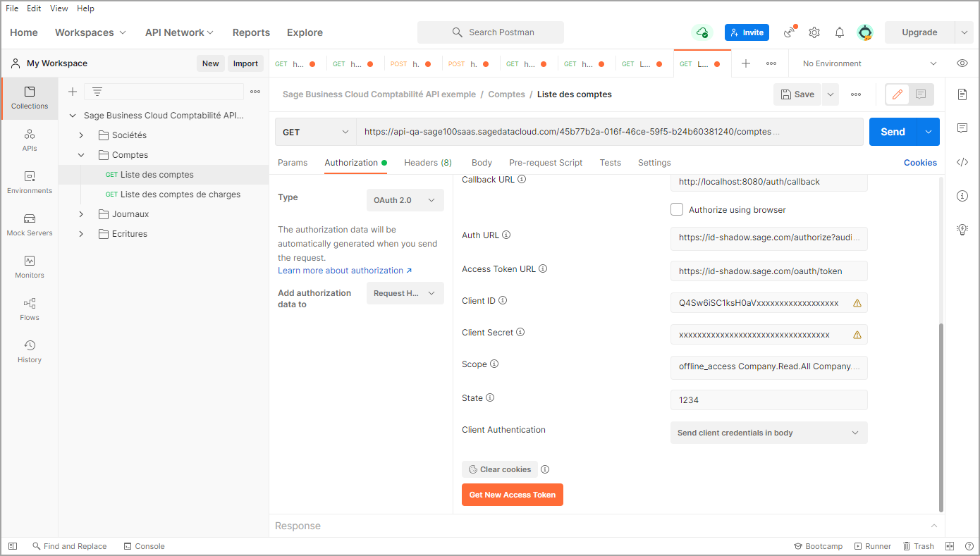The height and width of the screenshot is (556, 980).
Task: Open the Add authorization data to dropdown
Action: tap(405, 293)
